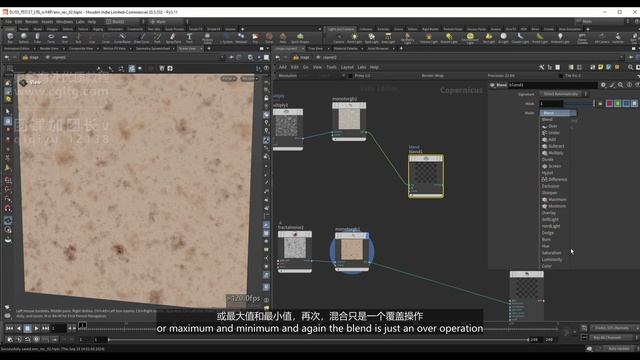
Task: Toggle the green channel mask button
Action: tap(618, 104)
